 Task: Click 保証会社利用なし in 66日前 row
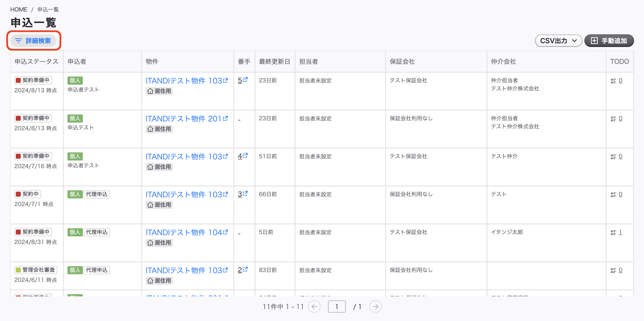pyautogui.click(x=411, y=194)
